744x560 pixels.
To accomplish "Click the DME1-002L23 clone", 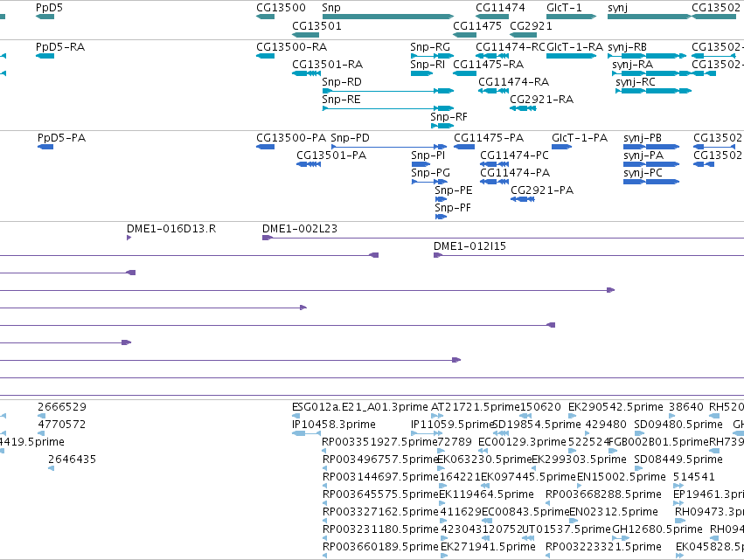I will coord(503,238).
